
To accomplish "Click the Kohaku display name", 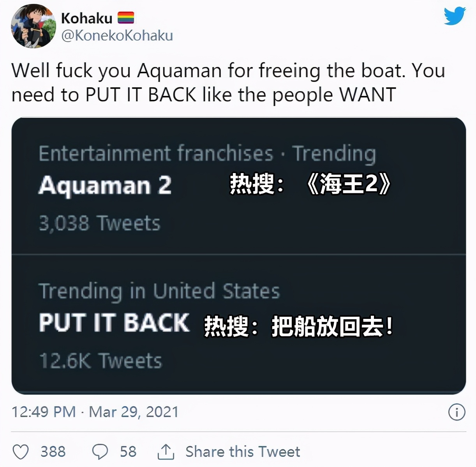I will pos(86,18).
